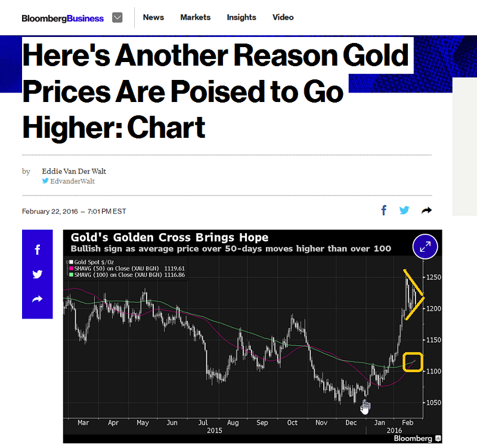
Task: Open the News menu
Action: [x=153, y=17]
